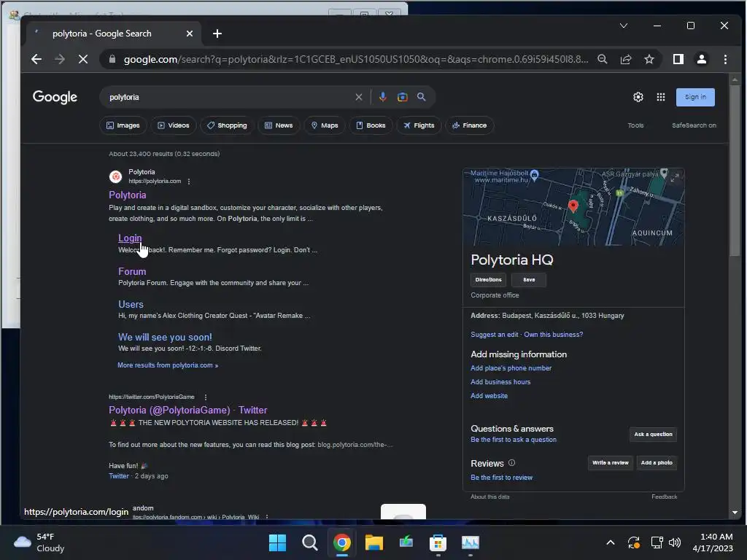Viewport: 747px width, 560px height.
Task: Click Own this business? link
Action: (554, 335)
